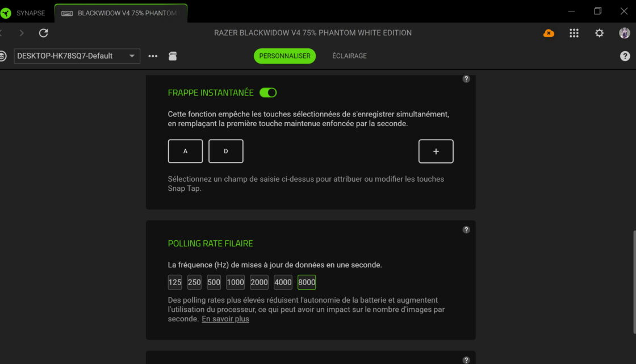Click the refresh icon in navigation bar

[x=43, y=33]
